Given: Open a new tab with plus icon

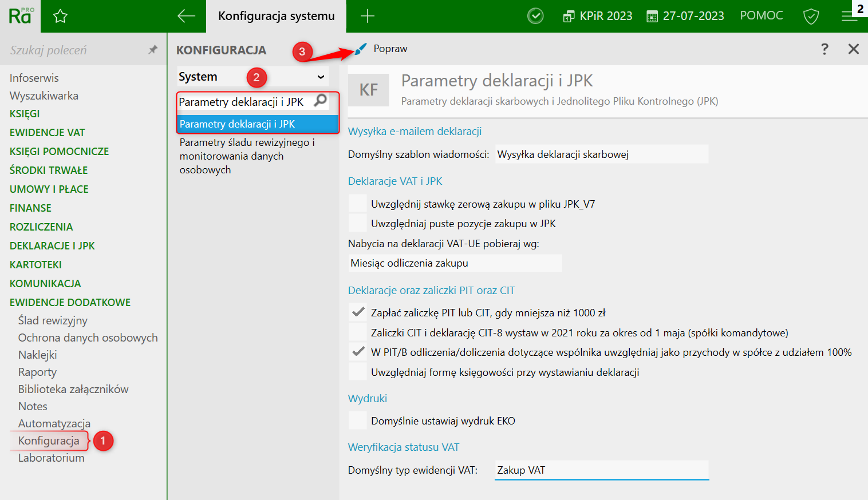Looking at the screenshot, I should pyautogui.click(x=368, y=16).
